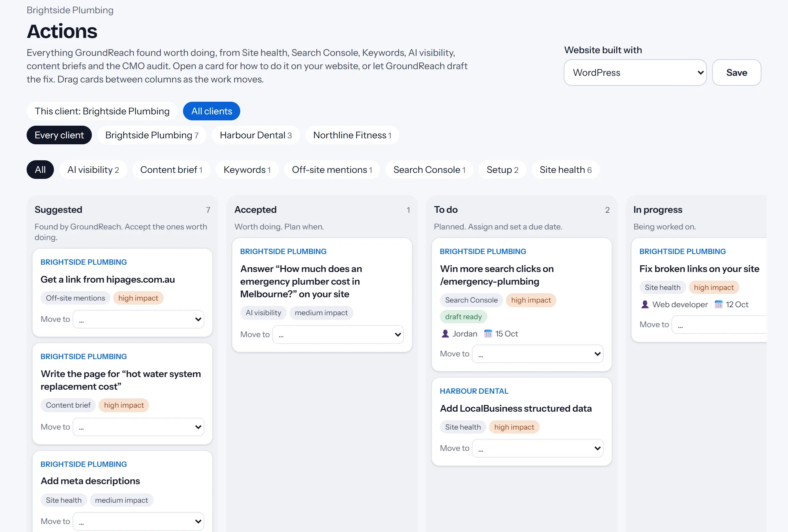Open Move to dropdown on Add meta descriptions card
Viewport: 788px width, 532px height.
coord(138,521)
